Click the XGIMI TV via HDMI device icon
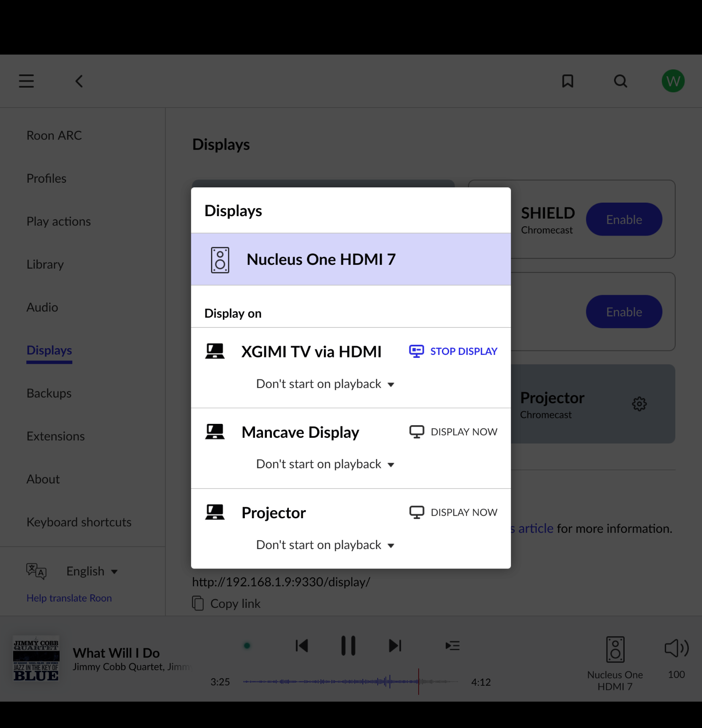This screenshot has width=702, height=728. pyautogui.click(x=215, y=352)
